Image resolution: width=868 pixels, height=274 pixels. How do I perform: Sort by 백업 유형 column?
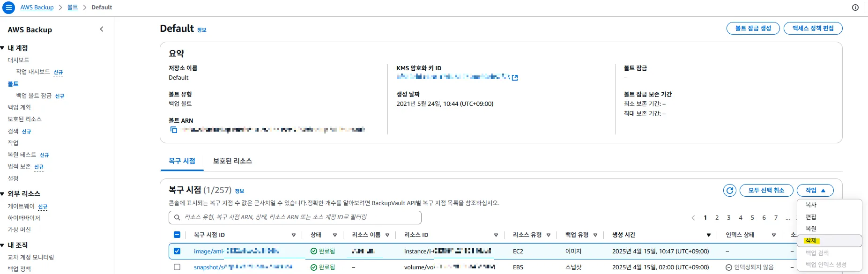(595, 235)
